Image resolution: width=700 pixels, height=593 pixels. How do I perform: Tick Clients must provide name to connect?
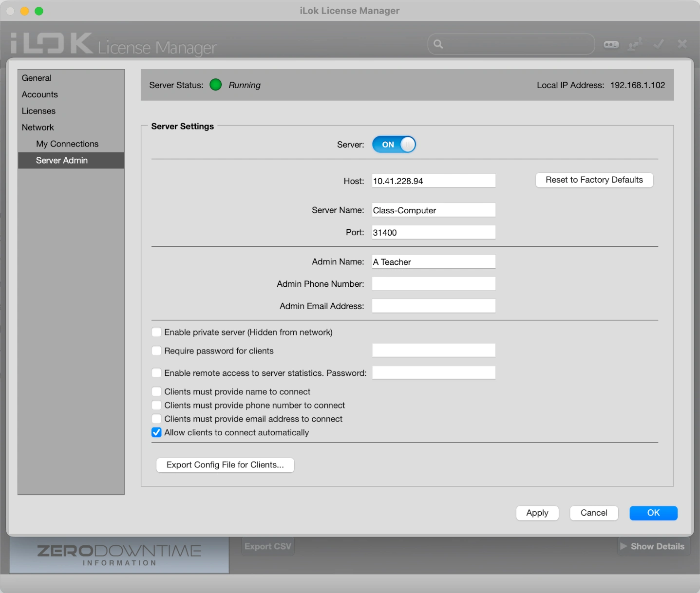click(156, 392)
